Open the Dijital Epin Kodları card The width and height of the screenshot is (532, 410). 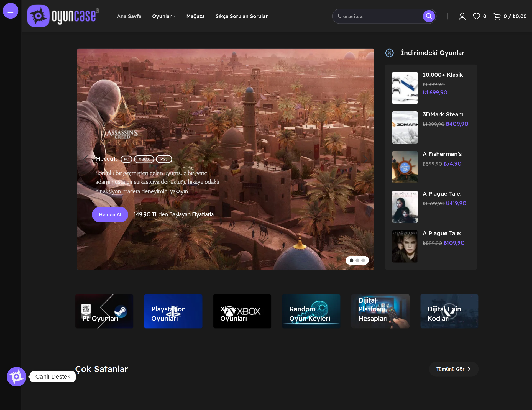pos(449,311)
